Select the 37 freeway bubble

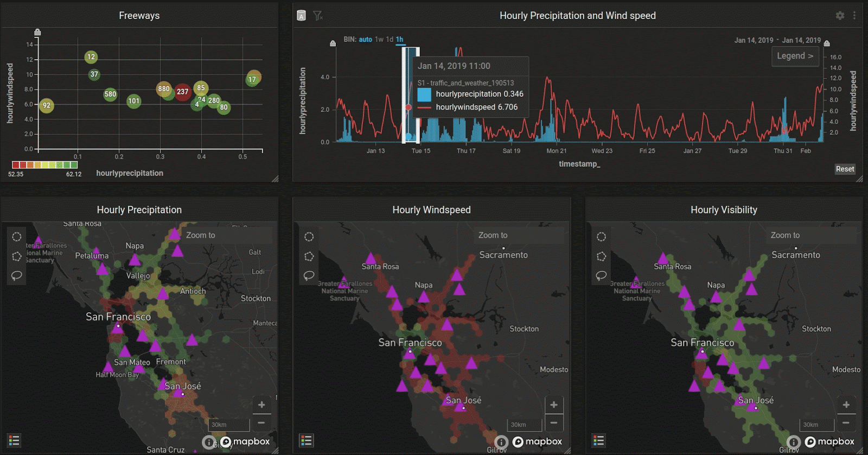(x=94, y=74)
